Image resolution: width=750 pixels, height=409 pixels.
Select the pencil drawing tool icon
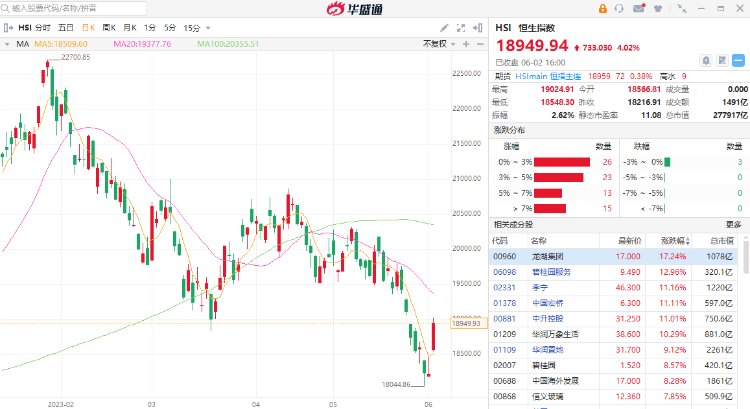click(444, 28)
